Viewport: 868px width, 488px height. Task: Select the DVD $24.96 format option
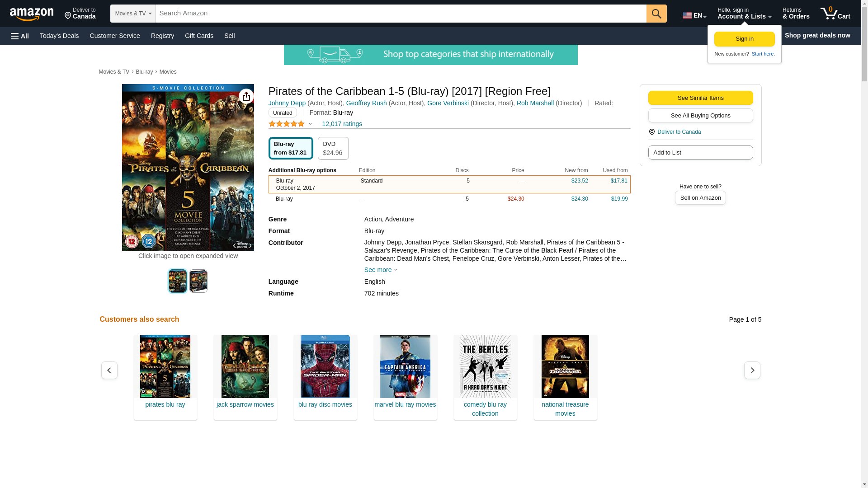coord(333,148)
